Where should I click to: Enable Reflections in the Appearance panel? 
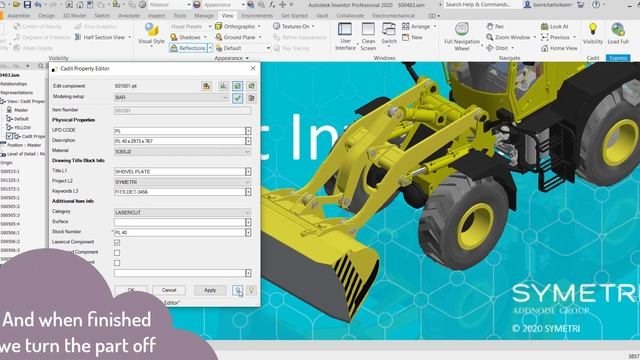(188, 48)
